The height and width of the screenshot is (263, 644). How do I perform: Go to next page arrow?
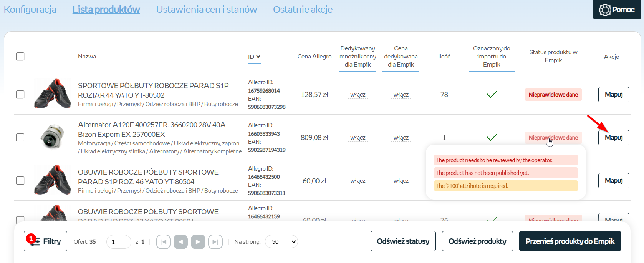tap(198, 242)
